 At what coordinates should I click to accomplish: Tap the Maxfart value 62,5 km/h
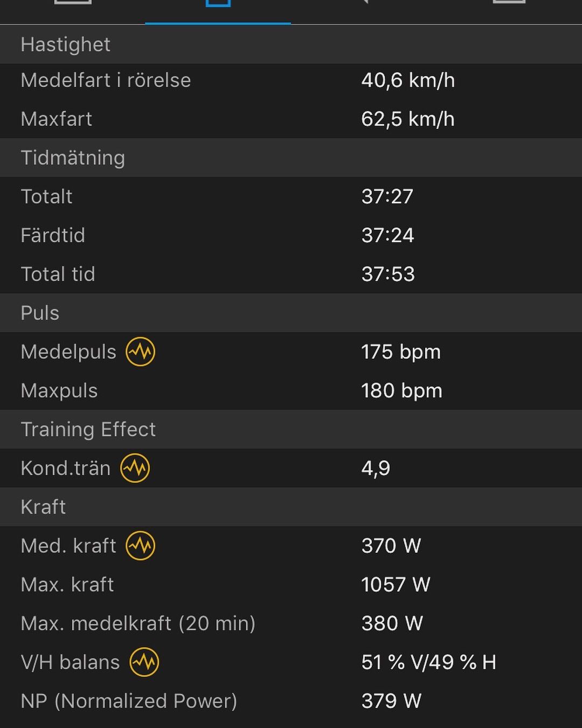point(407,119)
